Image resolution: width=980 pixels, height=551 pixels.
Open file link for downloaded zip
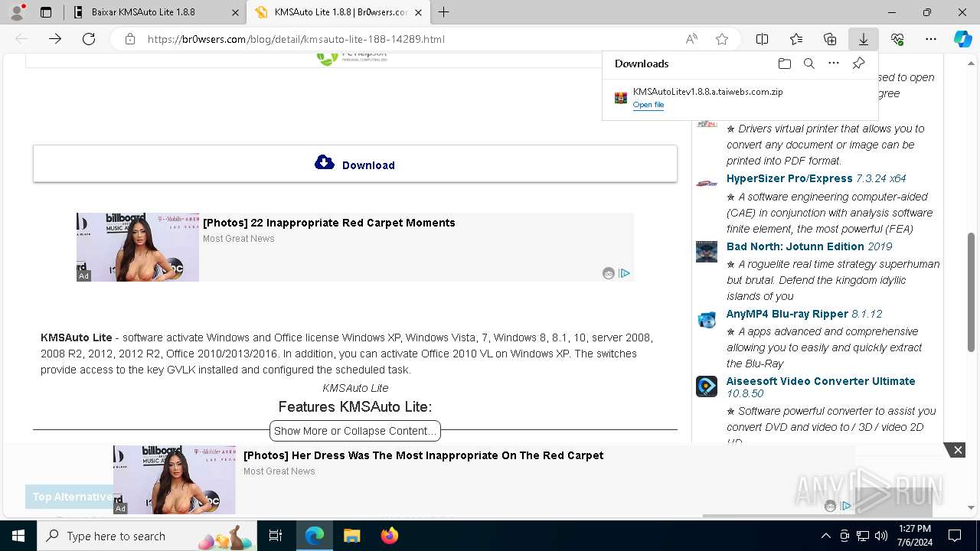pos(648,105)
